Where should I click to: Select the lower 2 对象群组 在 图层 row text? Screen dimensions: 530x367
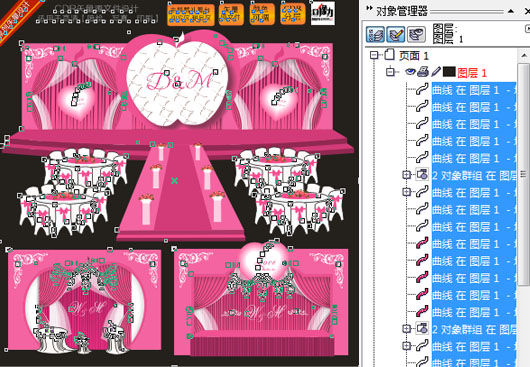474,329
